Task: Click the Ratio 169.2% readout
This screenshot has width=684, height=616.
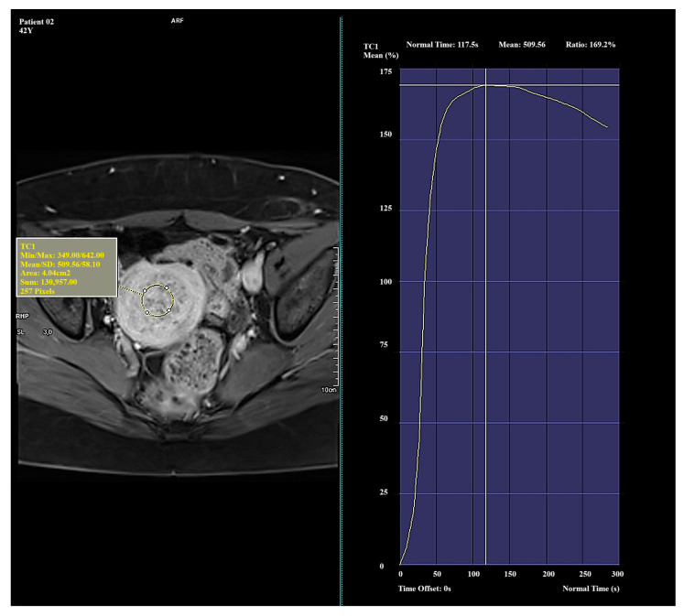Action: [x=591, y=45]
